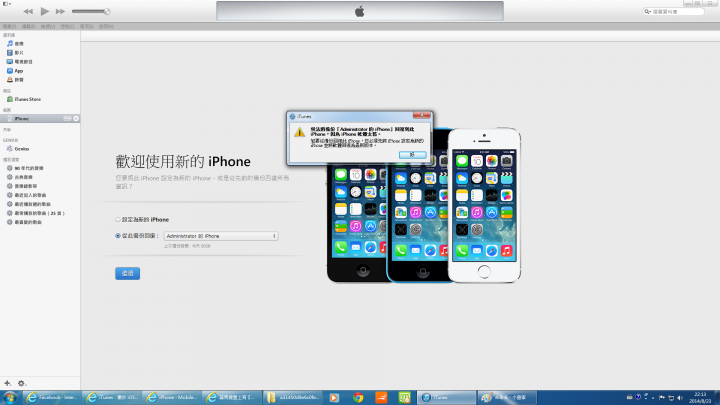Switch to the iTunes taskbar button
This screenshot has width=720, height=405.
coord(446,398)
